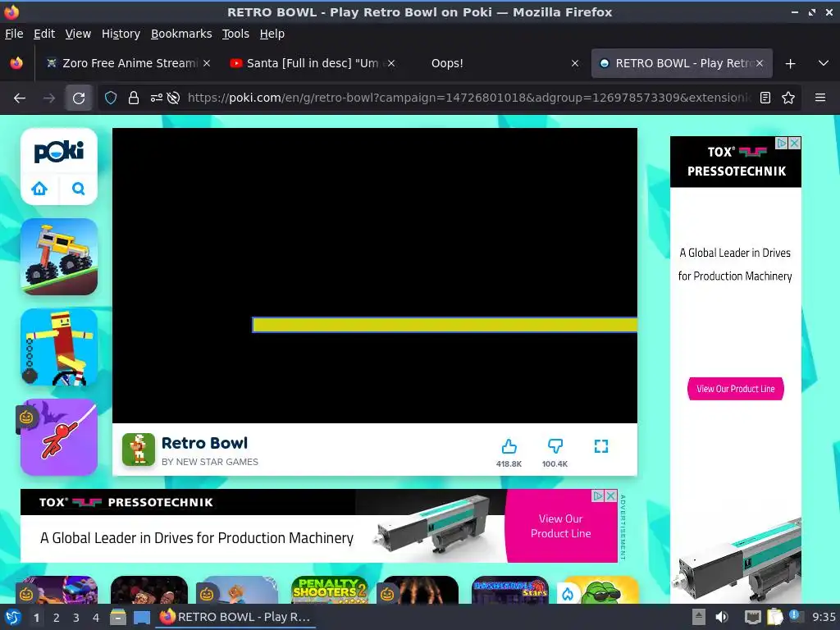Like Retro Bowl with thumbs up
Screen dimensions: 840x630
[509, 446]
